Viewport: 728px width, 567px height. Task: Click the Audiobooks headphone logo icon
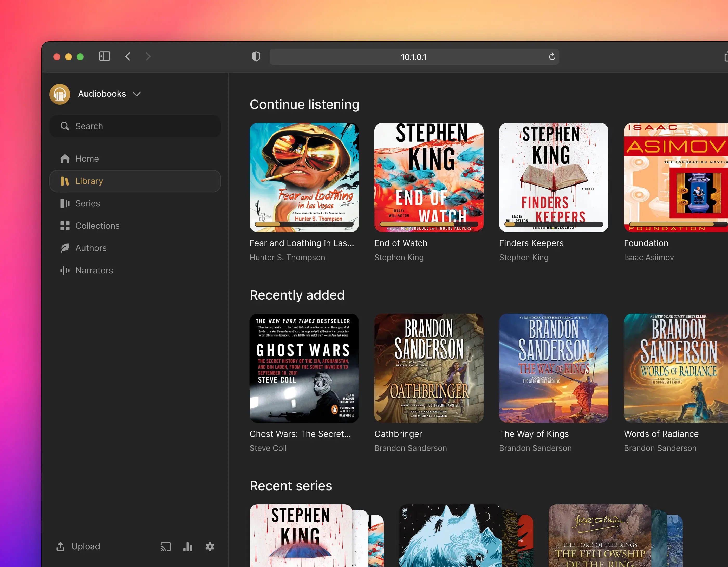[60, 94]
